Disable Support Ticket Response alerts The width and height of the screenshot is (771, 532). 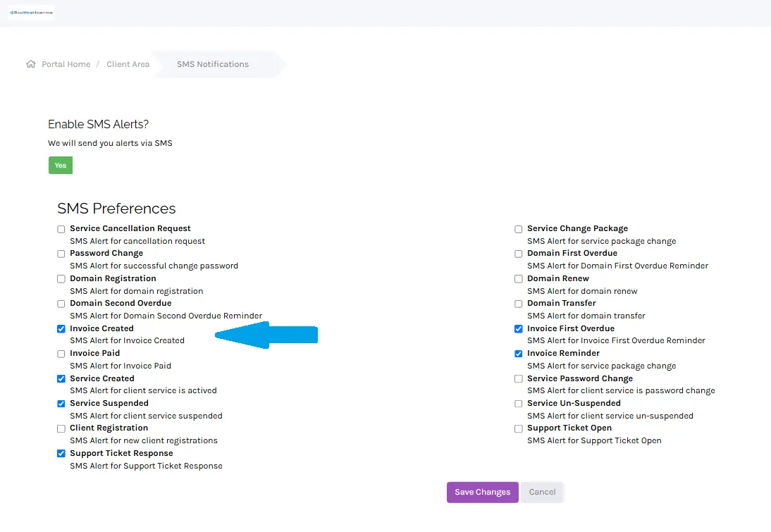[x=61, y=453]
